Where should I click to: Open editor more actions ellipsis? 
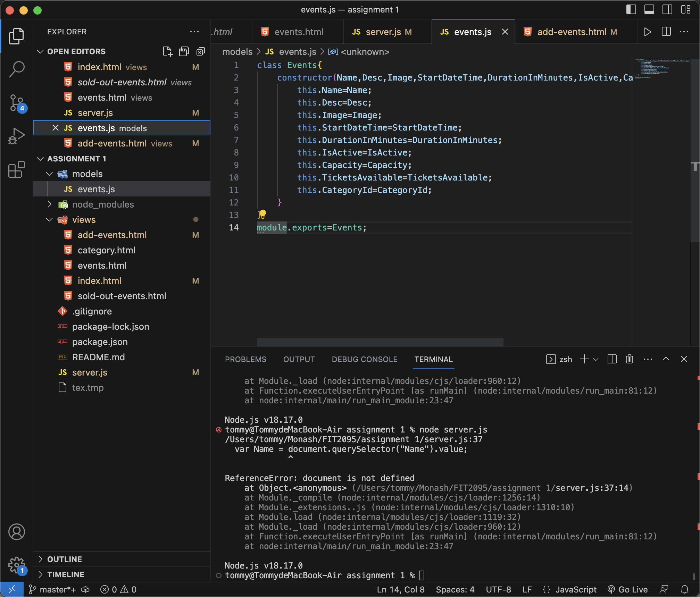click(x=684, y=32)
